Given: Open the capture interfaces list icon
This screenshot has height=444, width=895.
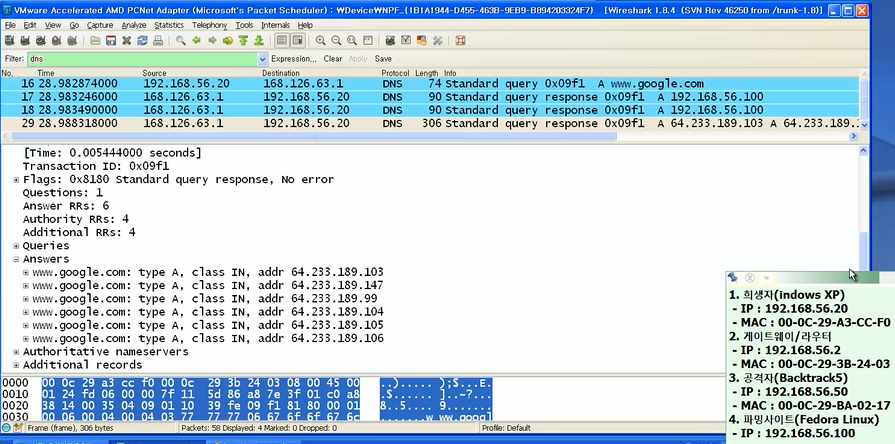Looking at the screenshot, I should 9,41.
